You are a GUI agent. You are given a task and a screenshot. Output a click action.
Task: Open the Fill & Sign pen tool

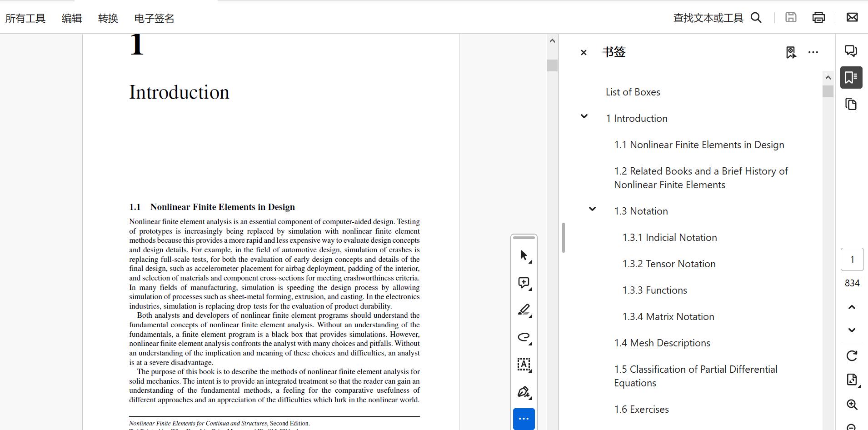coord(524,392)
